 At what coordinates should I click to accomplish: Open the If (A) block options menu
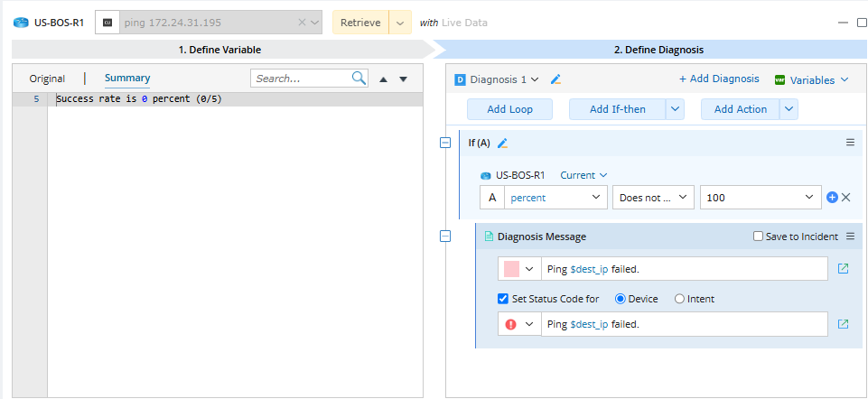point(850,143)
